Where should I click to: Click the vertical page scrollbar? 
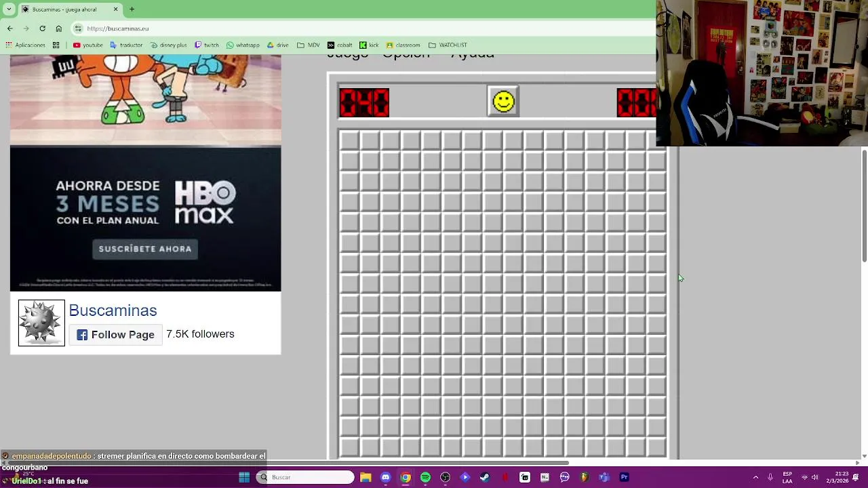pos(864,206)
